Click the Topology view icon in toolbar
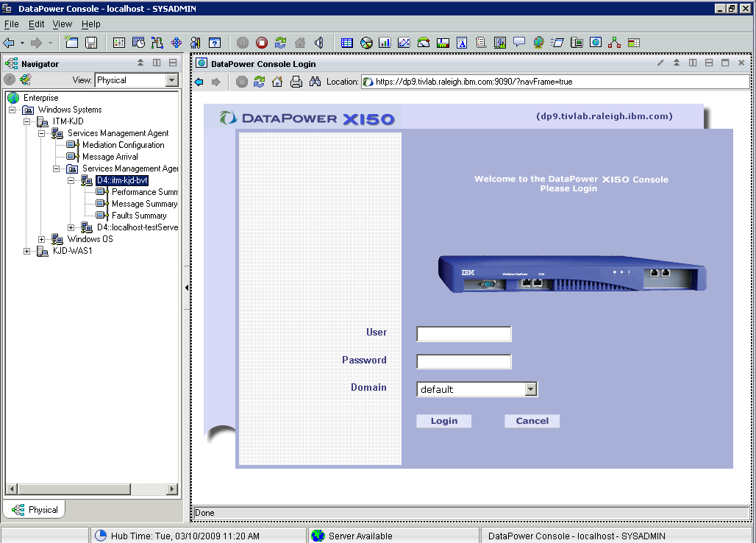The height and width of the screenshot is (543, 756). click(x=615, y=43)
